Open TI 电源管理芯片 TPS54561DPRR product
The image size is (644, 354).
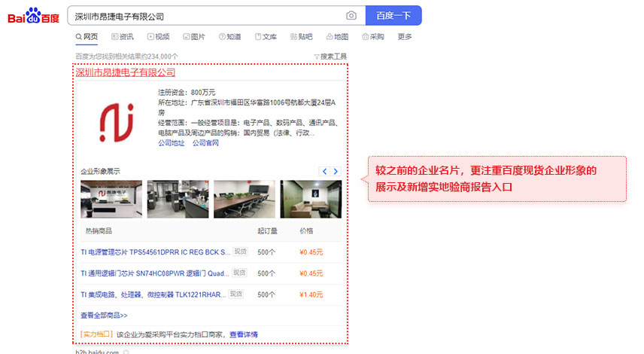pos(155,252)
